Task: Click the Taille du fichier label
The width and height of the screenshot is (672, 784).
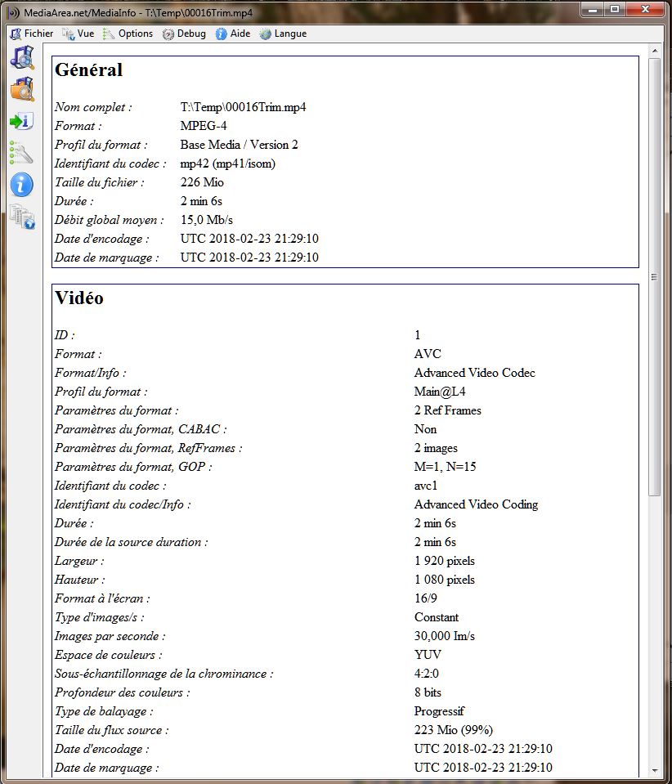Action: [99, 182]
